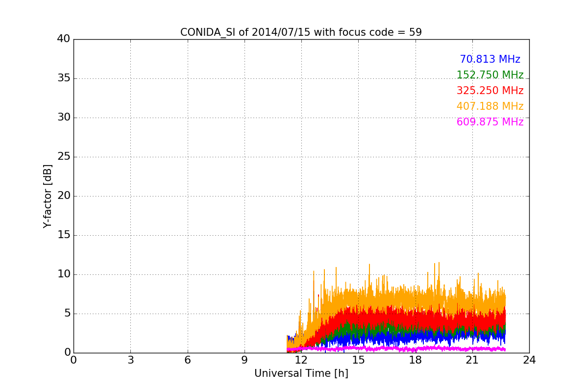Click the chart title CONIDA_SI of 2014/07/15
The width and height of the screenshot is (588, 392).
click(301, 32)
